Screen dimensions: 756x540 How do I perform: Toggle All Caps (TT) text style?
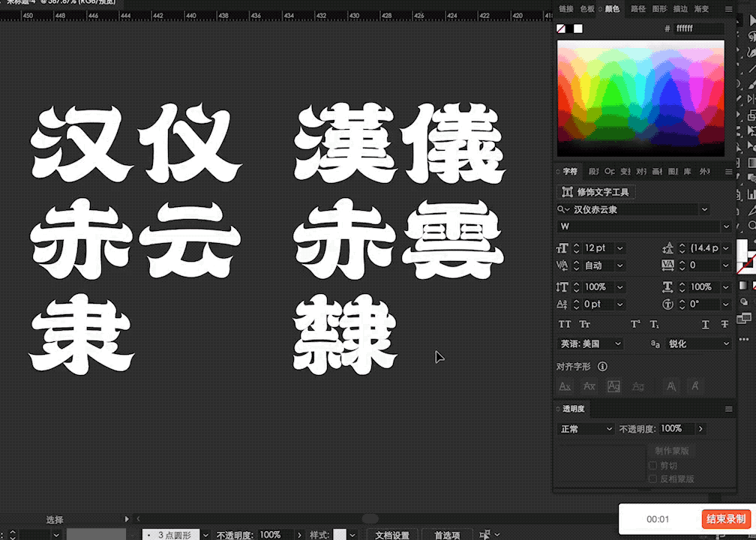point(565,324)
